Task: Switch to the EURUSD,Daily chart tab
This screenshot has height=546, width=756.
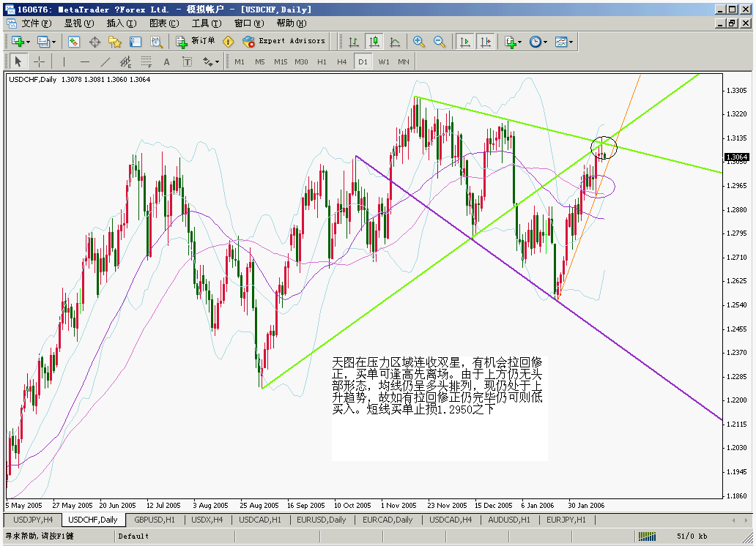Action: pyautogui.click(x=321, y=520)
